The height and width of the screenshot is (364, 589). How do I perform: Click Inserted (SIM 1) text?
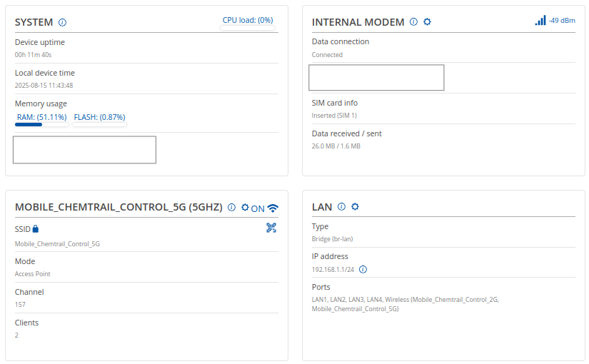click(x=334, y=116)
